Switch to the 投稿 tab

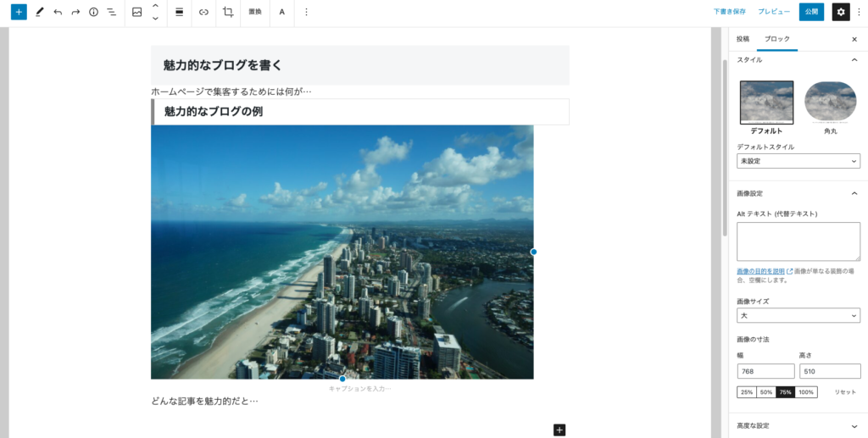[743, 39]
